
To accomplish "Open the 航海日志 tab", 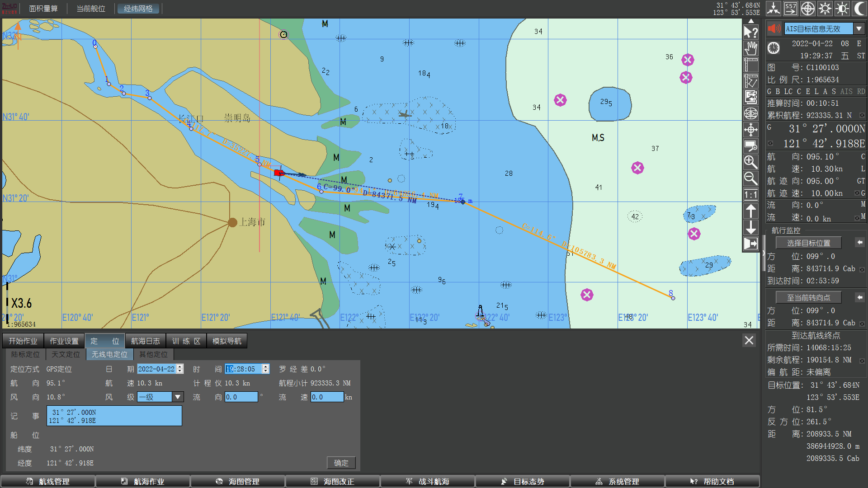I will pyautogui.click(x=146, y=341).
